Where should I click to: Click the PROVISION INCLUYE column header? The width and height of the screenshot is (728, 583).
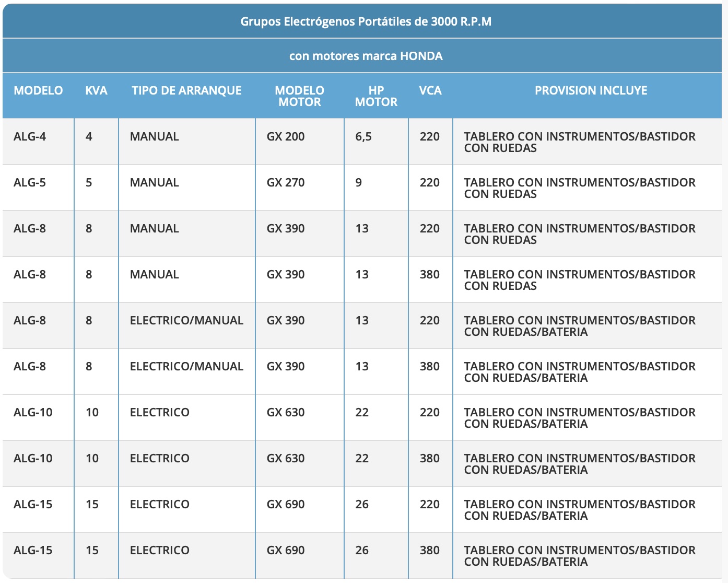pos(591,90)
